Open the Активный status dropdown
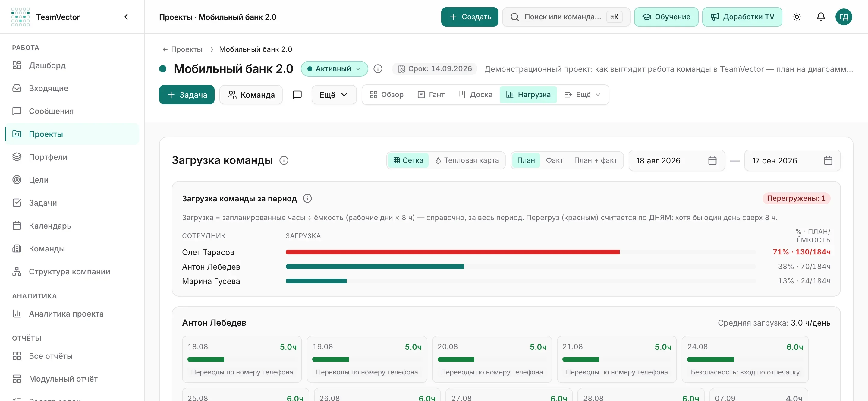 click(334, 69)
